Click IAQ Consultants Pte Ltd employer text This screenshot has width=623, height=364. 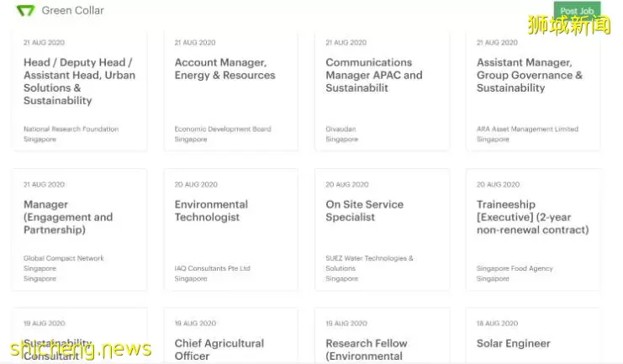(212, 269)
